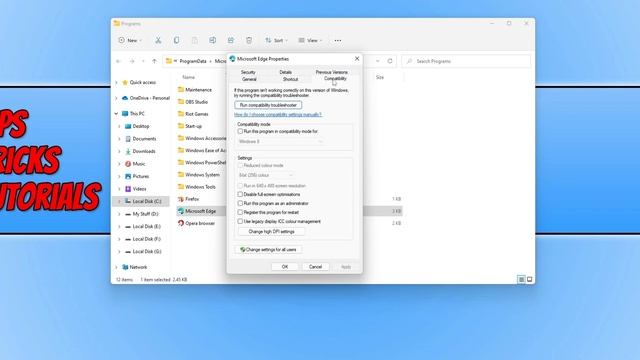Click OK in properties dialog
The height and width of the screenshot is (360, 640).
[285, 267]
